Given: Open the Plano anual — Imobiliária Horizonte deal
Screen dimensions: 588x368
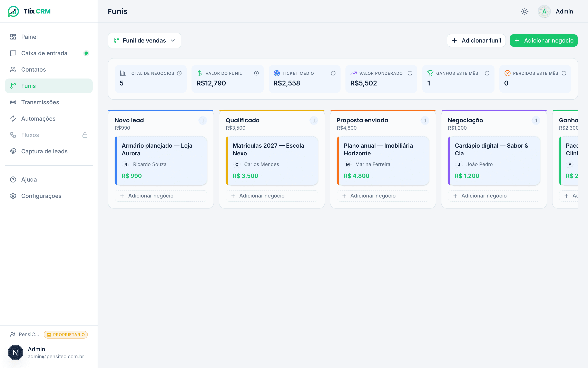Looking at the screenshot, I should tap(383, 161).
